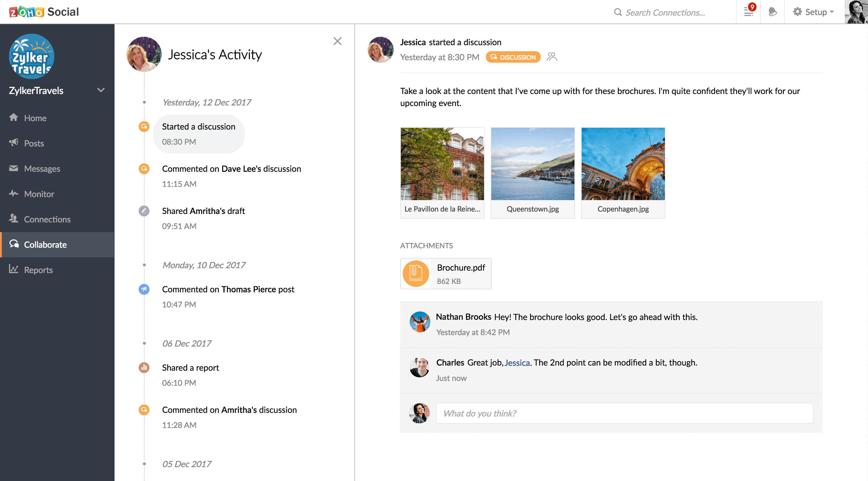Click the Posts megaphone icon

click(x=14, y=143)
